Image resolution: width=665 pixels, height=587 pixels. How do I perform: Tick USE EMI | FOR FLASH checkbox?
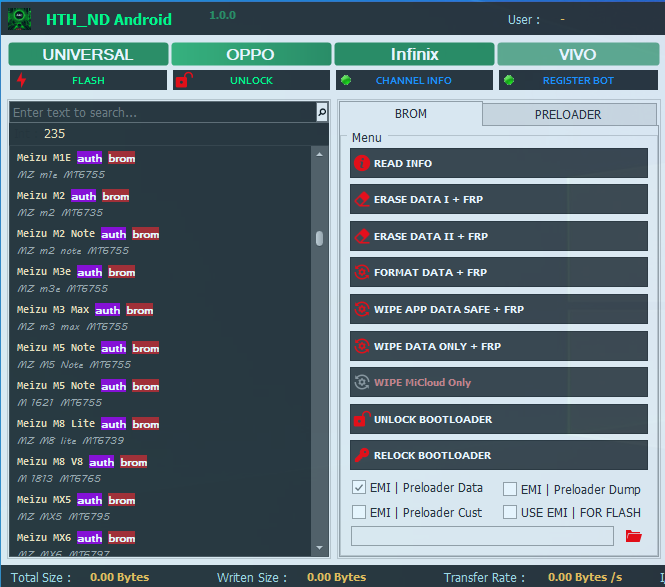[x=510, y=512]
